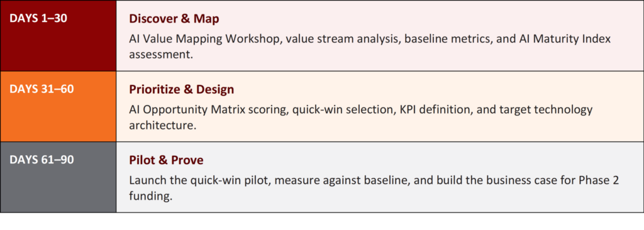Click the Launch the quick-win pilot text
Viewport: 644px width, 230px height.
coord(199,181)
